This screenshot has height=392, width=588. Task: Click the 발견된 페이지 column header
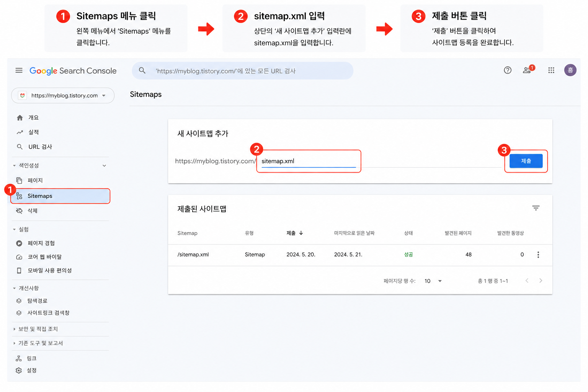tap(458, 233)
